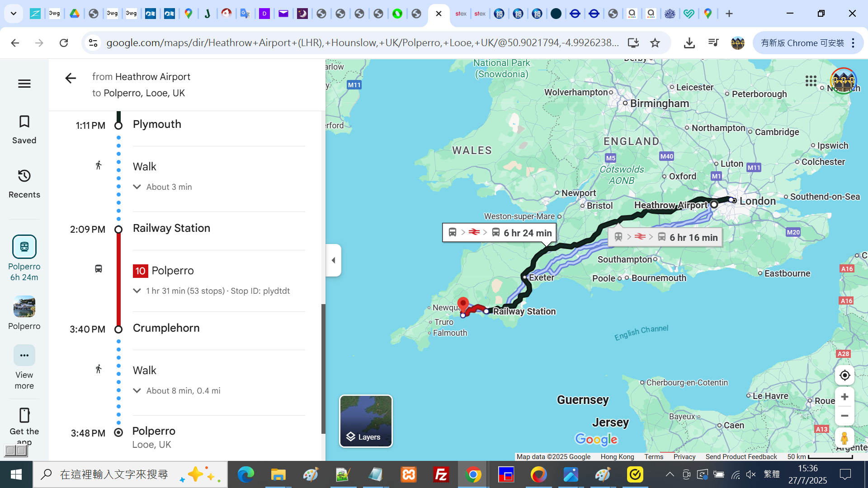Open the Chrome tab search dropdown
Viewport: 868px width, 488px height.
(x=14, y=14)
